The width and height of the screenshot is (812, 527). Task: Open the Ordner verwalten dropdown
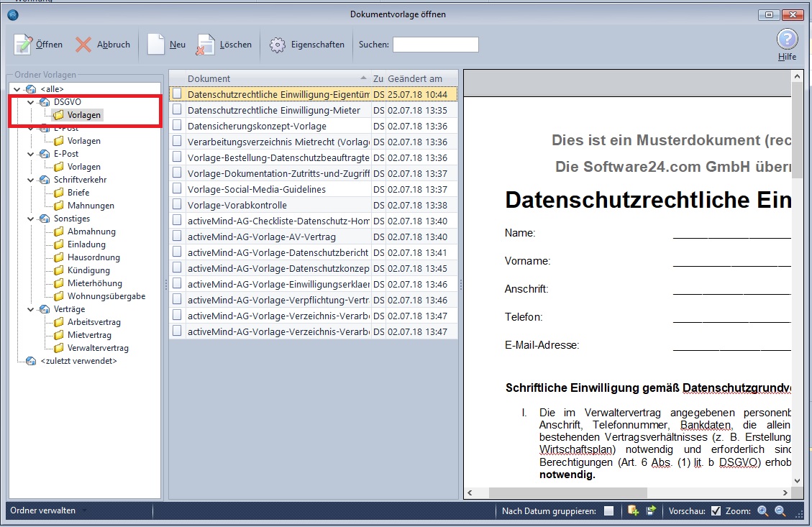coord(47,510)
